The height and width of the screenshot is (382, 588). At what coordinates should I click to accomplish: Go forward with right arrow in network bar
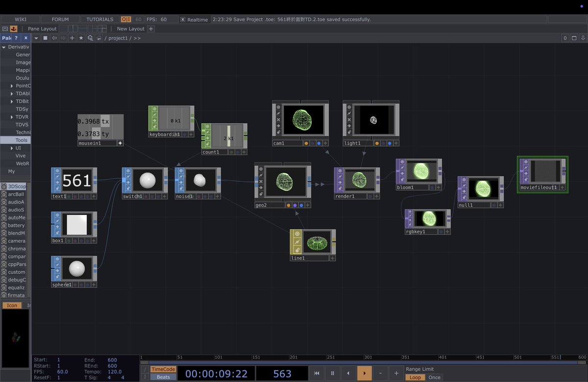tap(63, 38)
